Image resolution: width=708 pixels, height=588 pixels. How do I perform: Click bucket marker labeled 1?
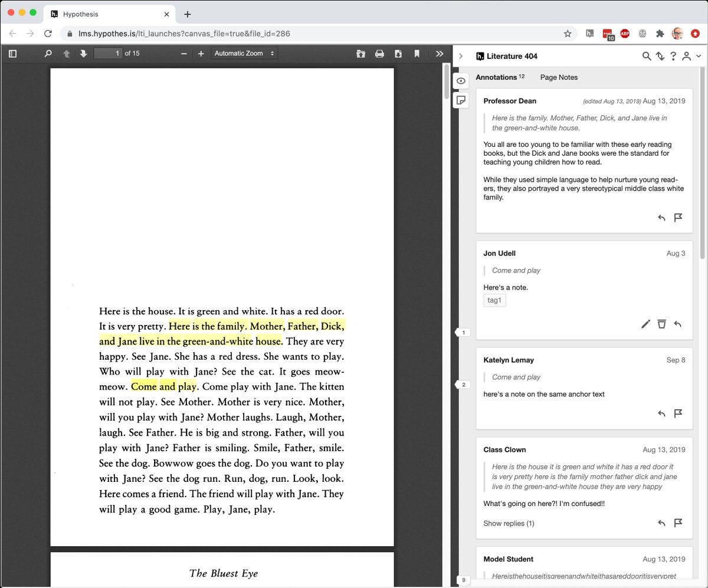coord(463,333)
